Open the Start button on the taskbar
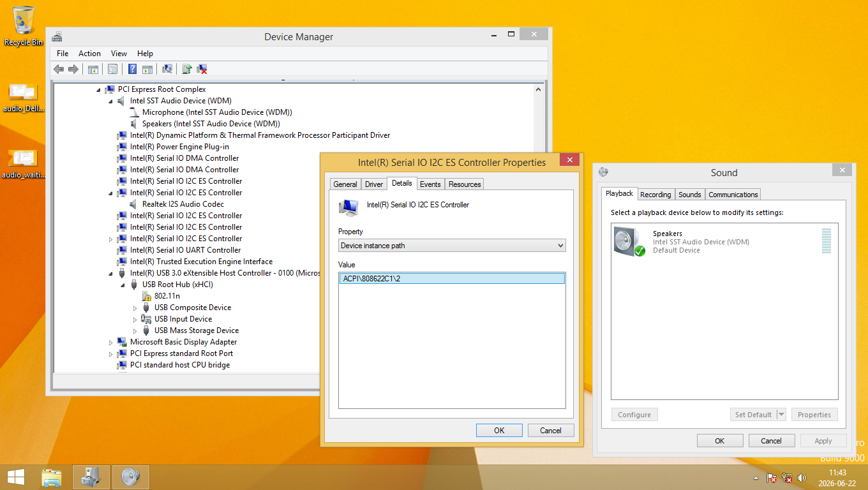Viewport: 868px width, 490px height. pos(16,477)
